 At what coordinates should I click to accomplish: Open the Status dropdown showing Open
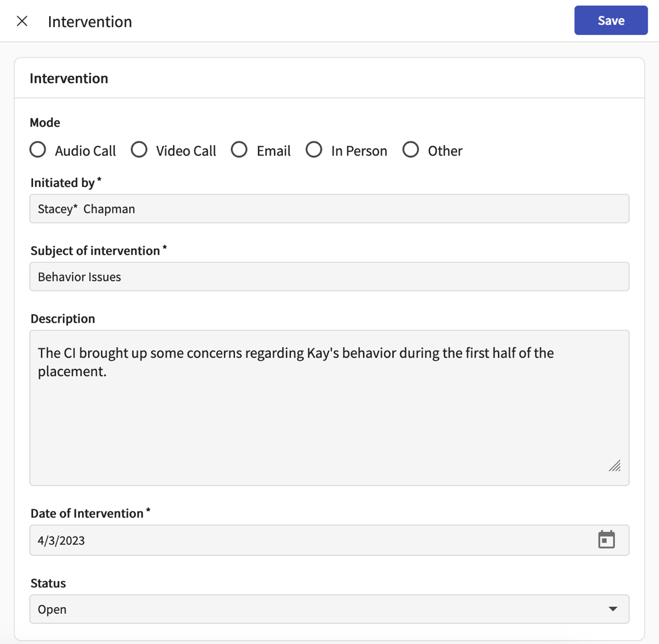[329, 609]
